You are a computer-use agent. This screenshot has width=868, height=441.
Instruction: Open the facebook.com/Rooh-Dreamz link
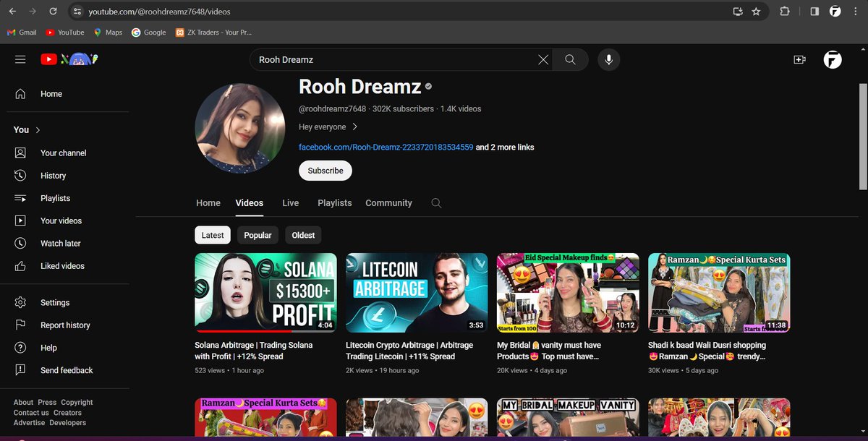pyautogui.click(x=386, y=147)
